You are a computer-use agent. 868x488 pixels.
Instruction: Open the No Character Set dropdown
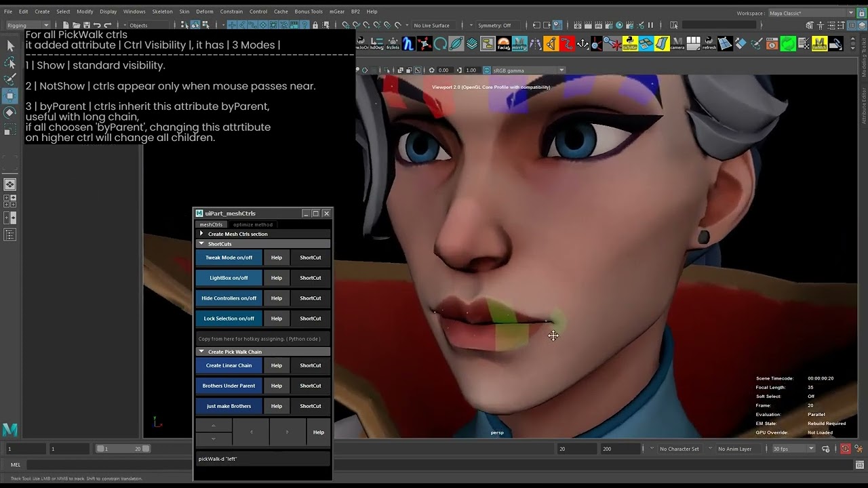(x=679, y=449)
